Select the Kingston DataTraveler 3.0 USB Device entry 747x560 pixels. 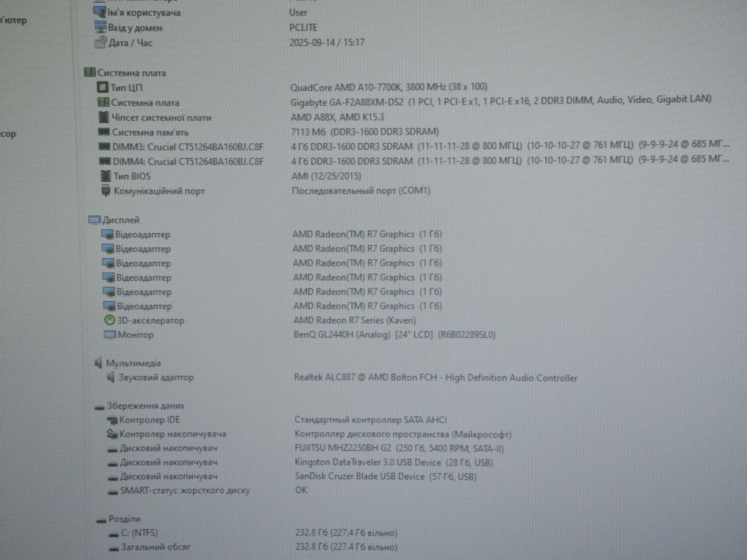pyautogui.click(x=394, y=462)
